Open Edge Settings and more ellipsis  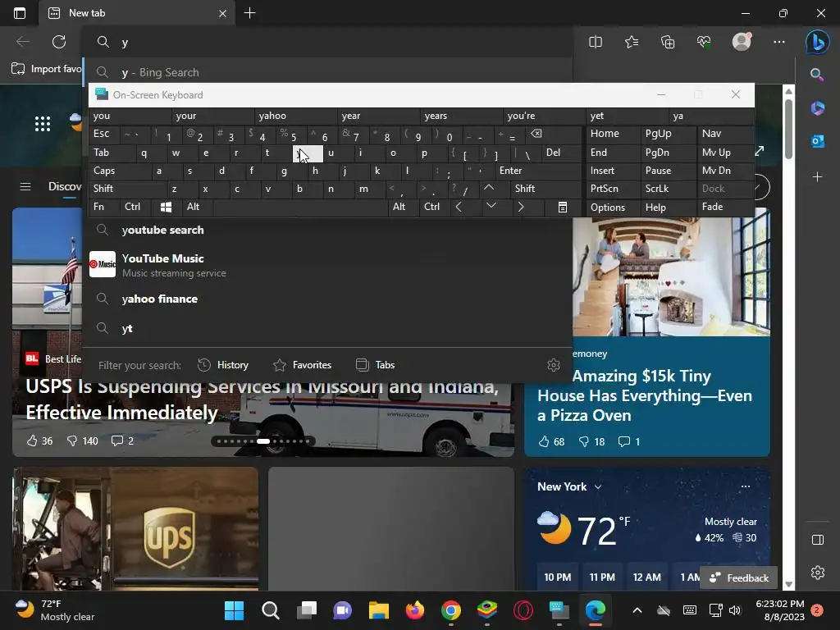[x=779, y=42]
